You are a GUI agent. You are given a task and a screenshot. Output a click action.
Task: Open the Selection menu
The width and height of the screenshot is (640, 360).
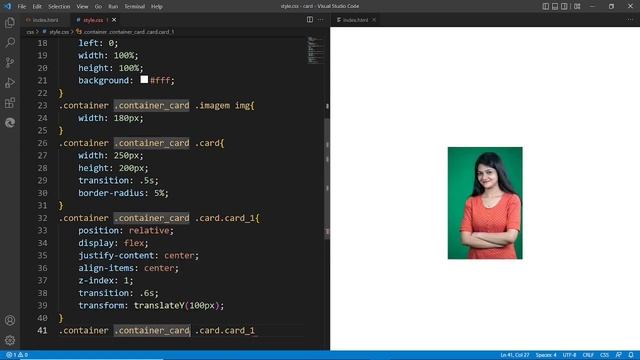[x=59, y=7]
